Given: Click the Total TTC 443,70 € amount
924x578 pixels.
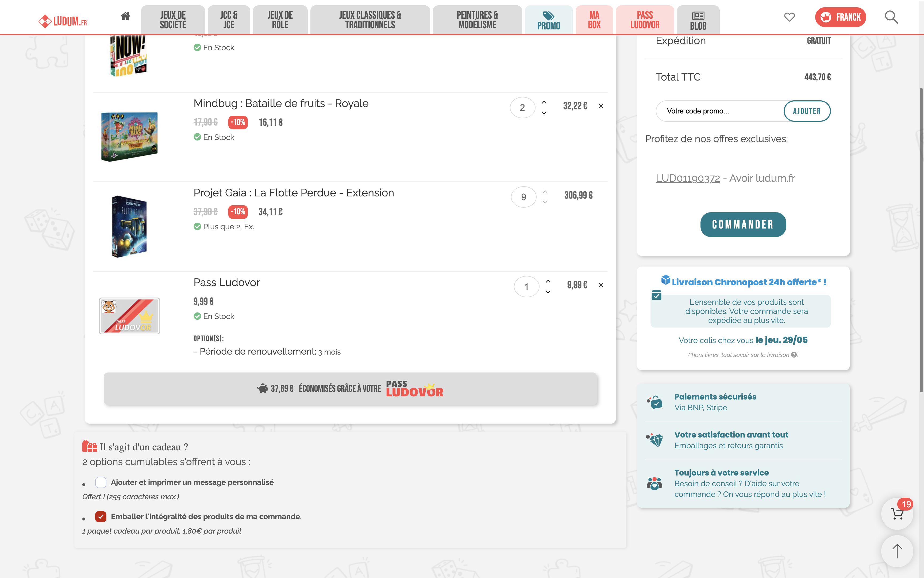Looking at the screenshot, I should pos(818,77).
